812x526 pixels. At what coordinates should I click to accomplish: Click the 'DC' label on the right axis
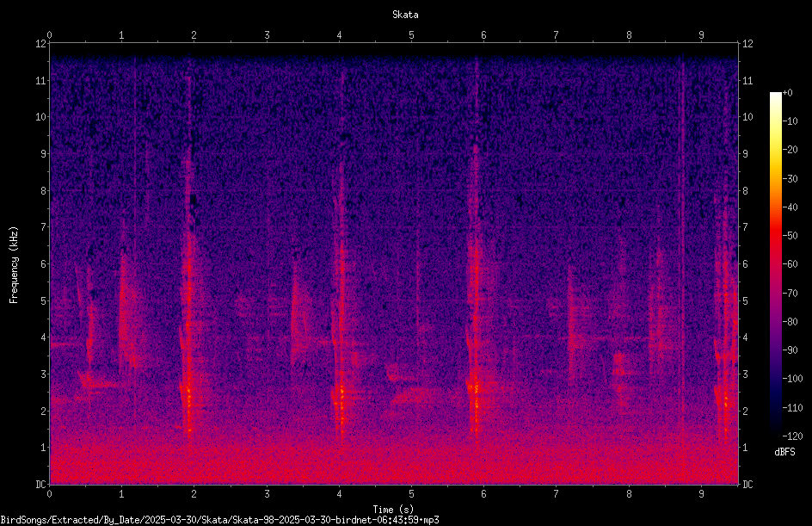pos(747,484)
